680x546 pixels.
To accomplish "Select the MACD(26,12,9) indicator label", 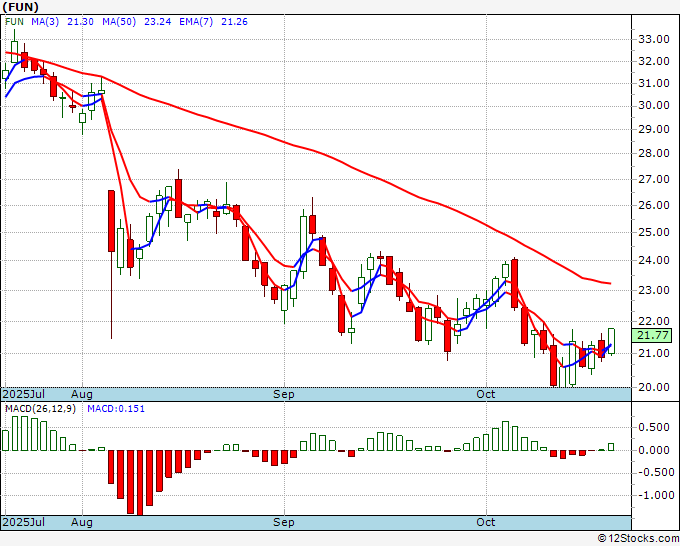I will pyautogui.click(x=40, y=409).
